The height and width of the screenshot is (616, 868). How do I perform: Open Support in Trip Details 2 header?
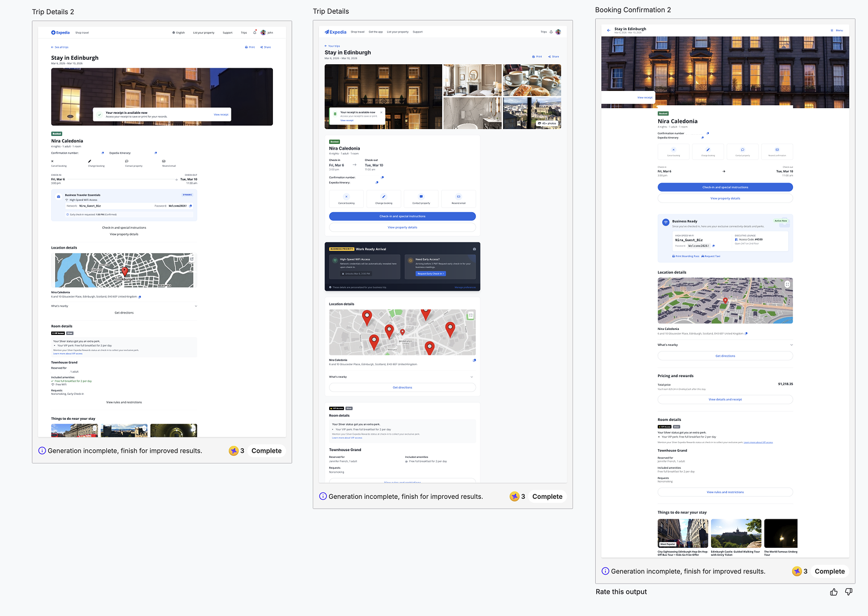[227, 32]
